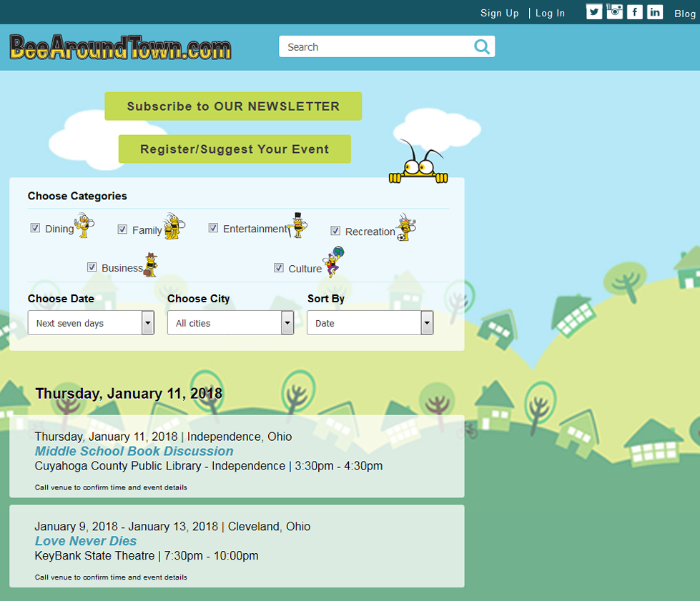Click the search magnifying glass icon
The image size is (700, 601).
click(481, 46)
